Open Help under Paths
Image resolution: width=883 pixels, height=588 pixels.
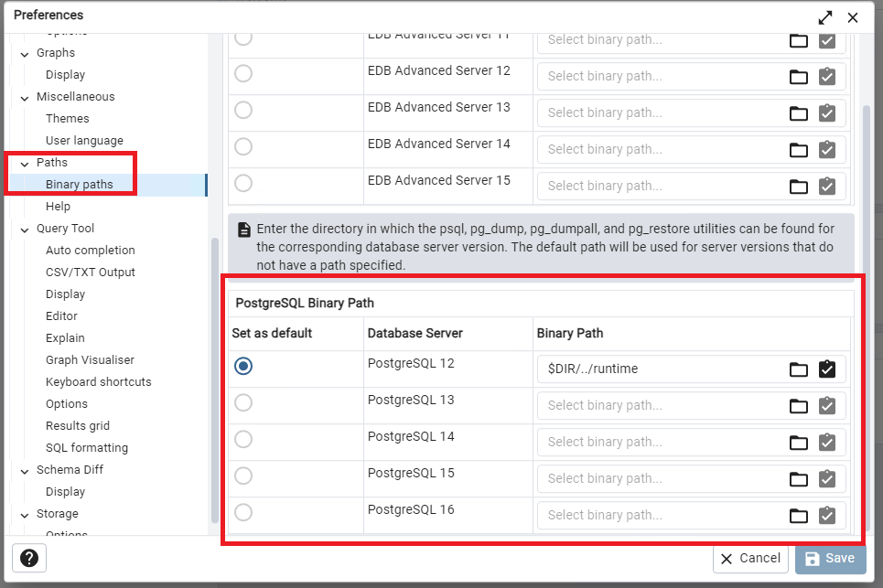coord(58,207)
